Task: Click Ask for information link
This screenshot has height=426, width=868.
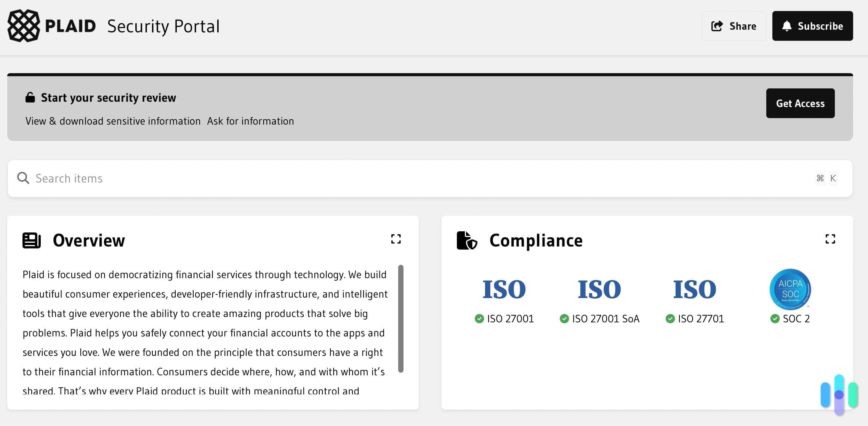Action: click(250, 121)
